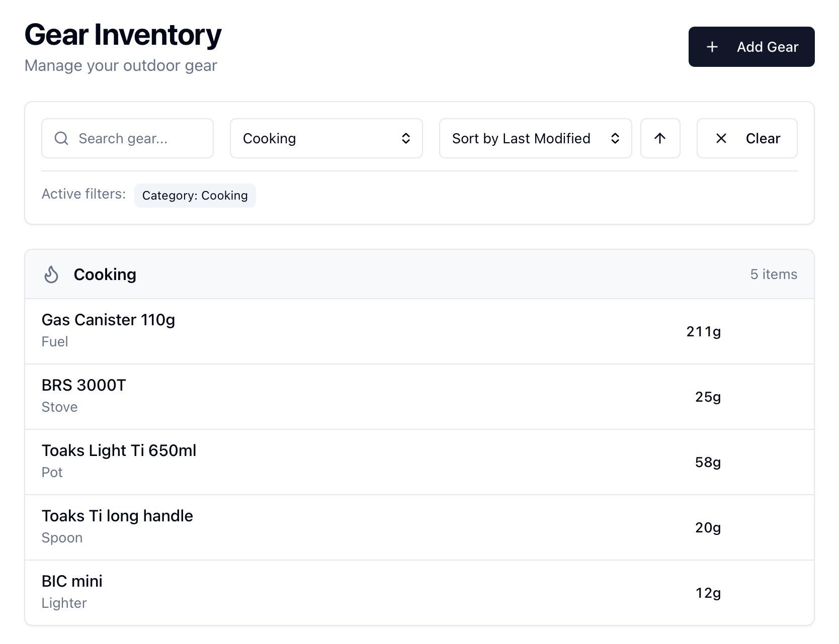Open the Cooking category dropdown
This screenshot has height=644, width=839.
326,138
